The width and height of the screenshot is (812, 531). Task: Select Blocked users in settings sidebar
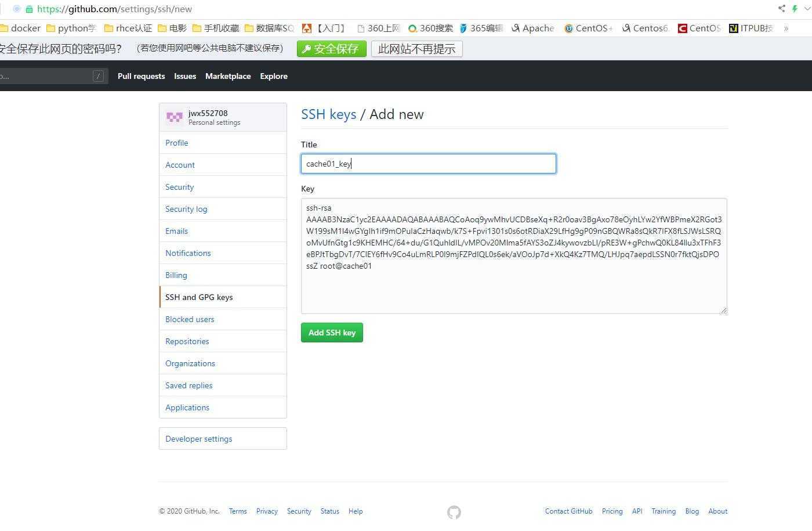223,319
